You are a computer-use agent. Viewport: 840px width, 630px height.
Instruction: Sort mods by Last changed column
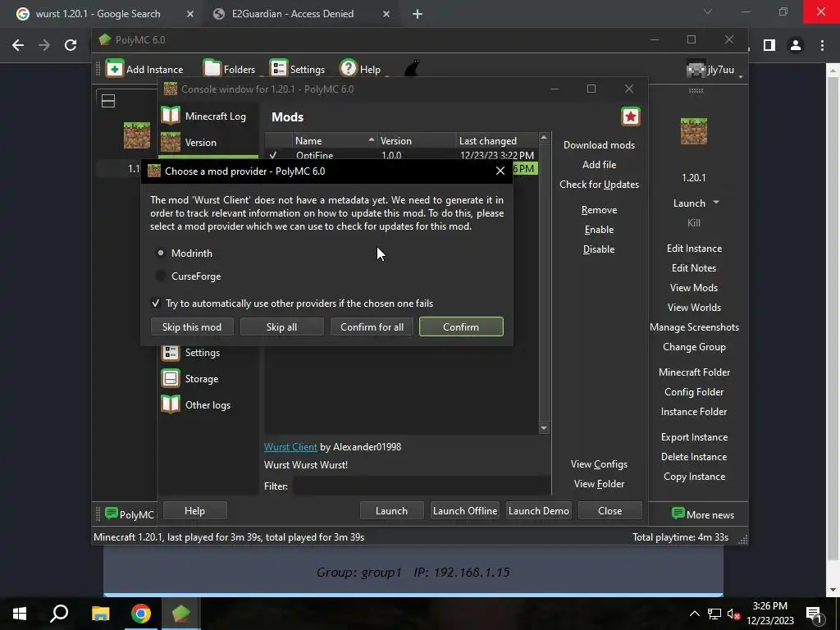496,140
